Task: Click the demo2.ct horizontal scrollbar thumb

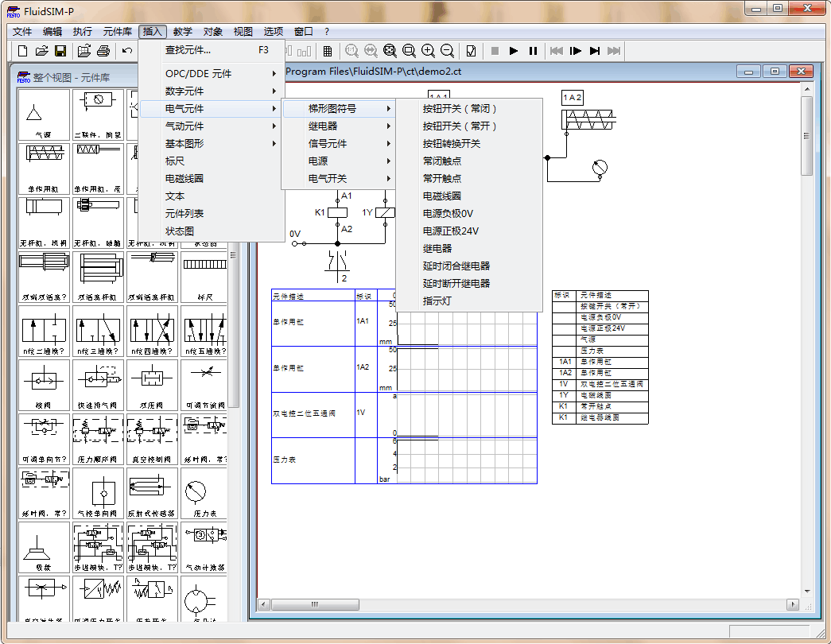Action: pos(316,604)
